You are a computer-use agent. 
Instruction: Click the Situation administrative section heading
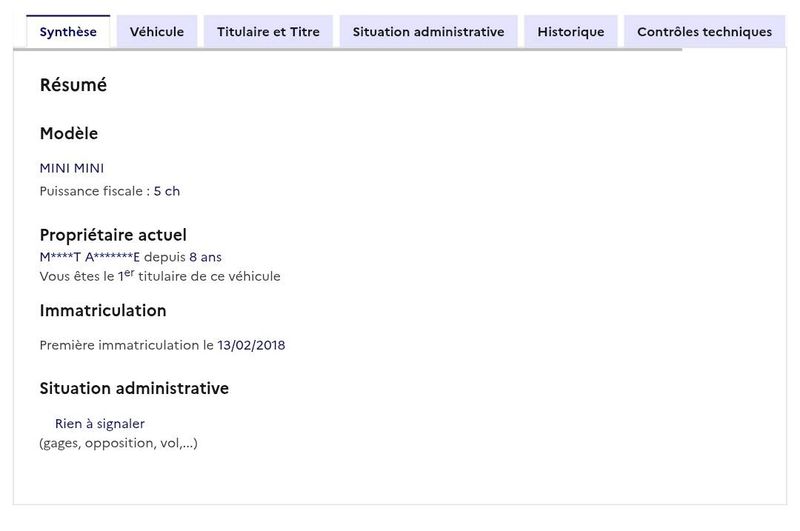point(134,388)
